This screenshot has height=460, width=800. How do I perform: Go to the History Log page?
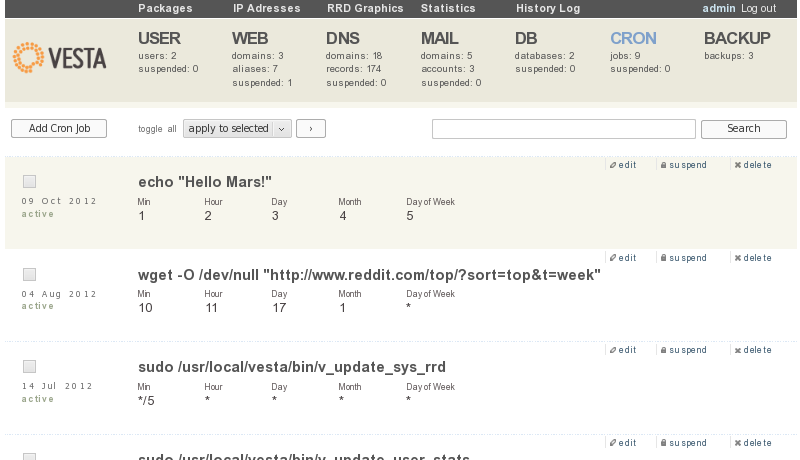pyautogui.click(x=548, y=8)
